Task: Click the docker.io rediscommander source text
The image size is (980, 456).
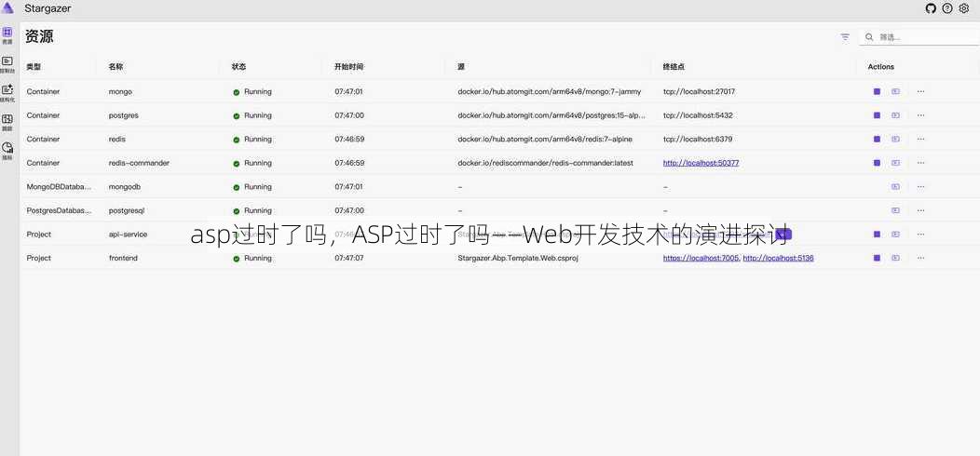Action: click(x=546, y=163)
